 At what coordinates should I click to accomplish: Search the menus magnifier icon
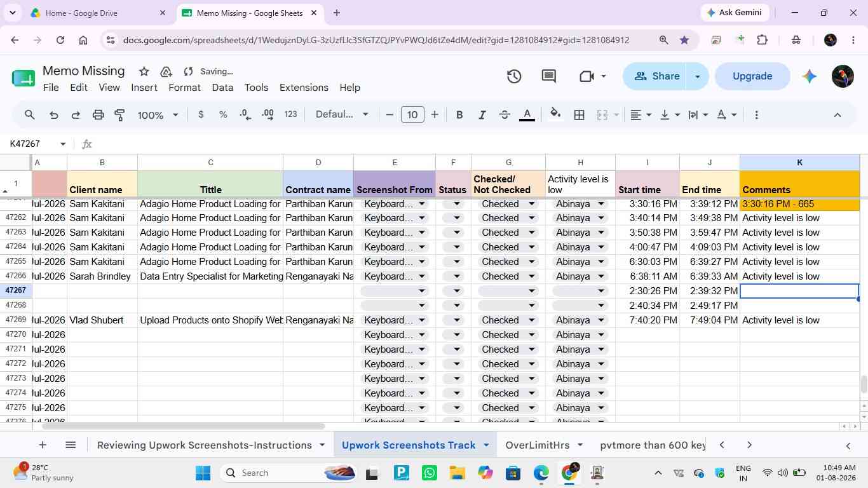(29, 115)
